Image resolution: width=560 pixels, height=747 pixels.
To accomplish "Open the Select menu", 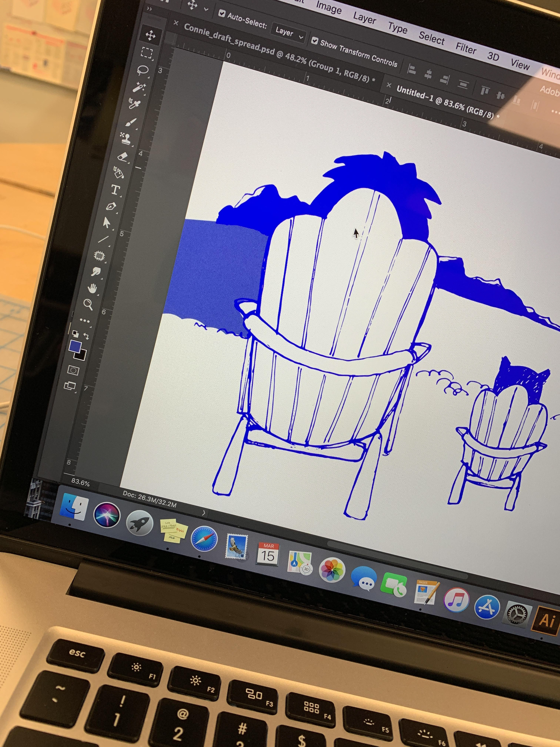I will point(431,38).
